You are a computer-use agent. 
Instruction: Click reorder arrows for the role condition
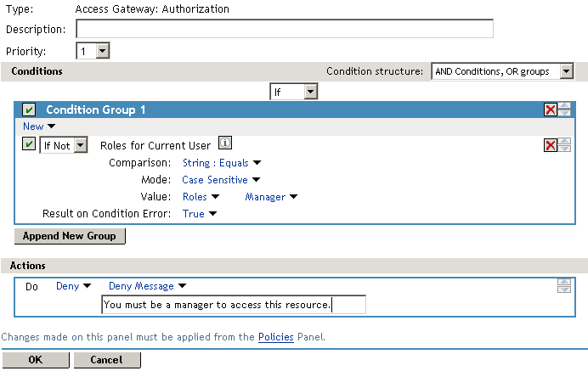565,145
